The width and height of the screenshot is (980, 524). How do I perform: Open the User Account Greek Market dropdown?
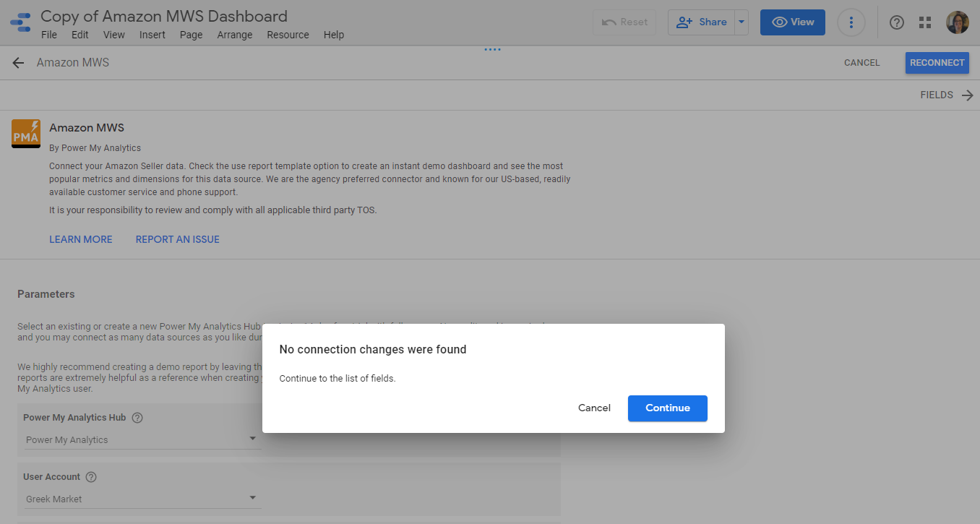coord(142,499)
